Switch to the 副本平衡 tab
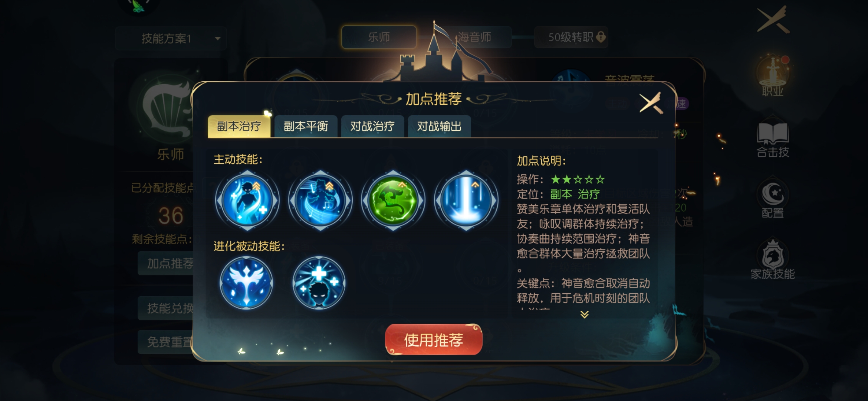868x401 pixels. coord(306,126)
